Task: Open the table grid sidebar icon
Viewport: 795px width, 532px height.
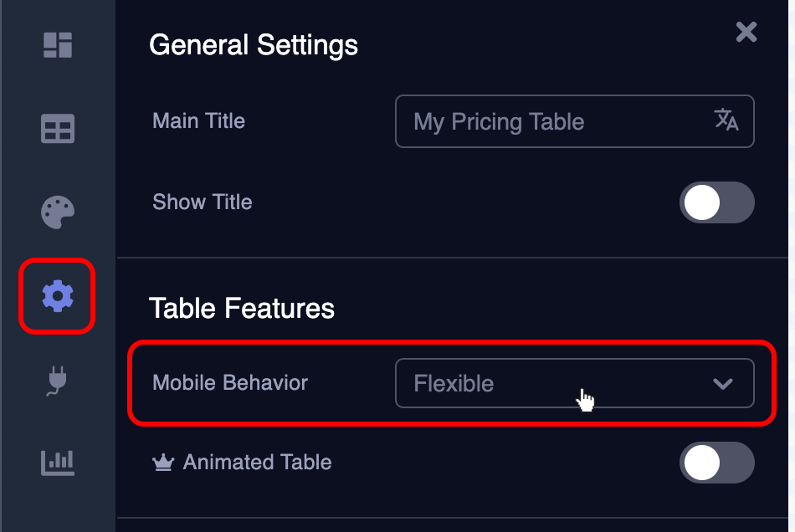Action: point(58,129)
